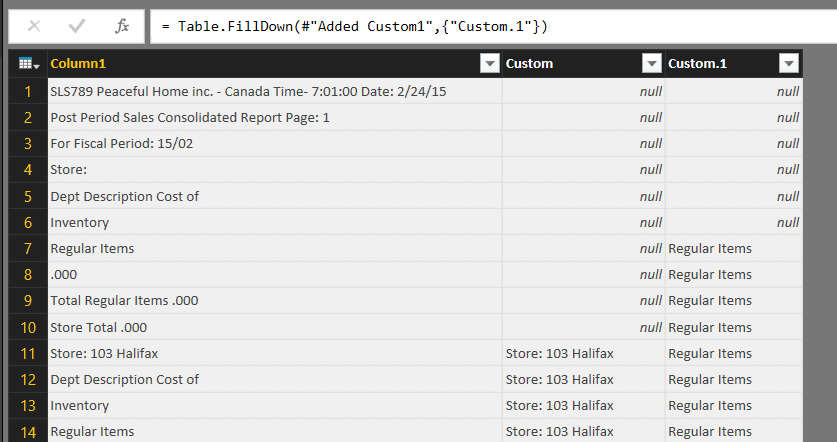The height and width of the screenshot is (442, 837).
Task: Select the null Custom cell in row 4
Action: click(x=584, y=170)
